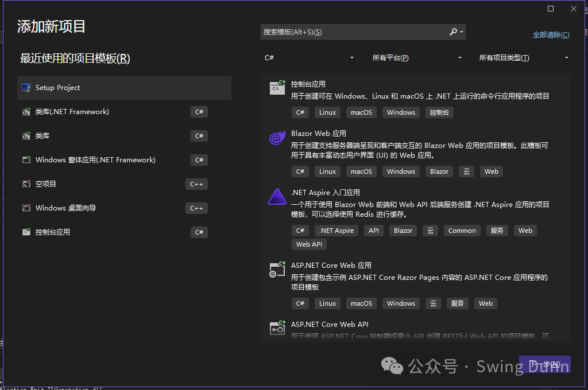Click the 下一步 button
The width and height of the screenshot is (588, 390).
click(544, 364)
